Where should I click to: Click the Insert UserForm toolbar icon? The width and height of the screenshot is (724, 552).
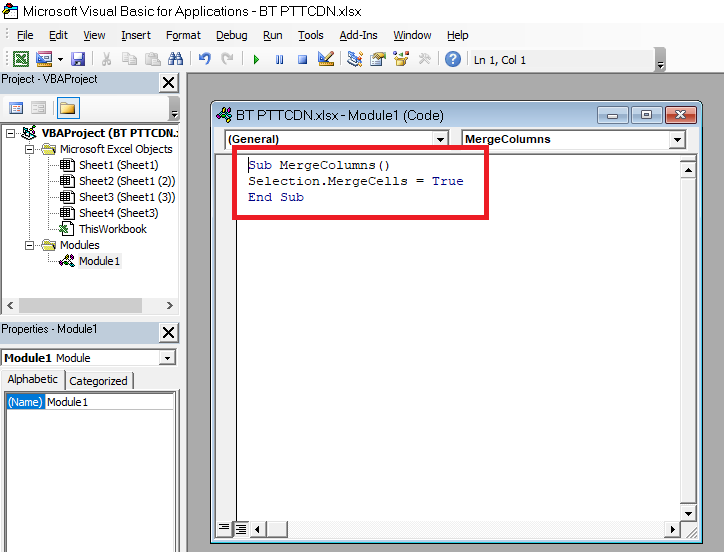(x=44, y=59)
